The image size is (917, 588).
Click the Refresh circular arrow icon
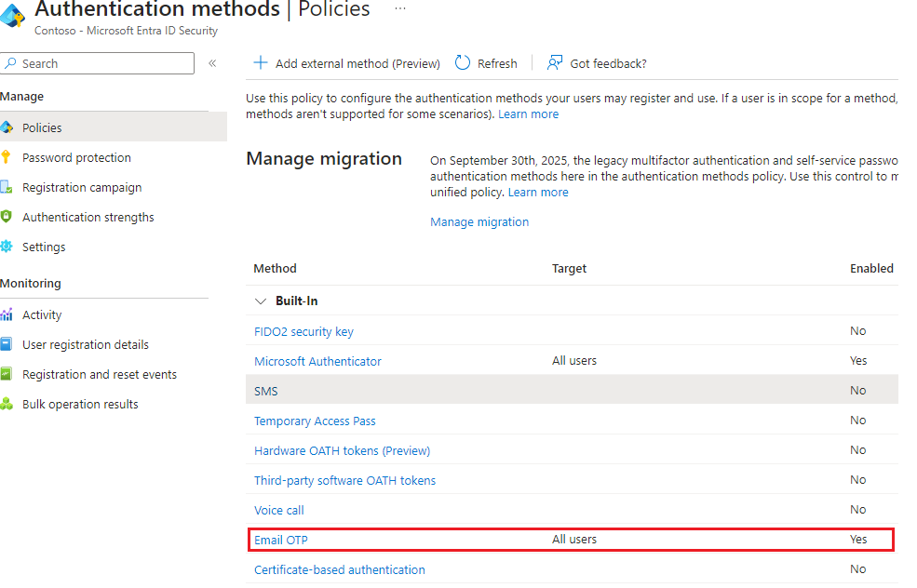[x=462, y=62]
